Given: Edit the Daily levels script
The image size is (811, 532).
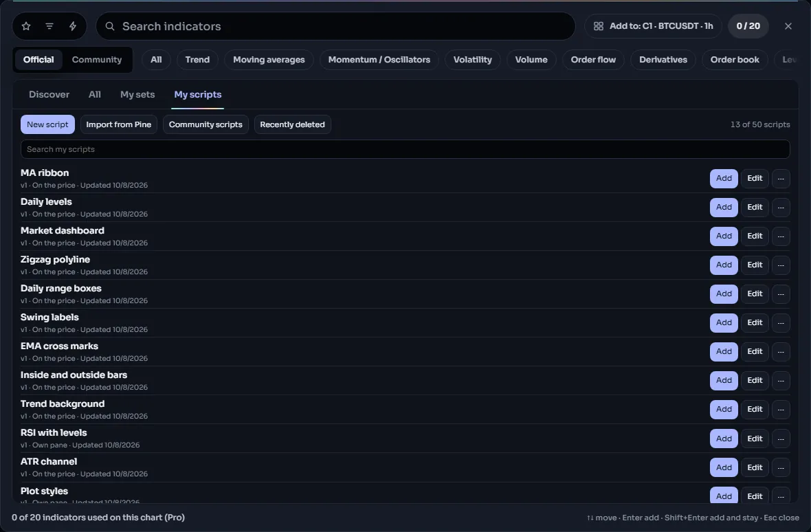Looking at the screenshot, I should pos(755,208).
